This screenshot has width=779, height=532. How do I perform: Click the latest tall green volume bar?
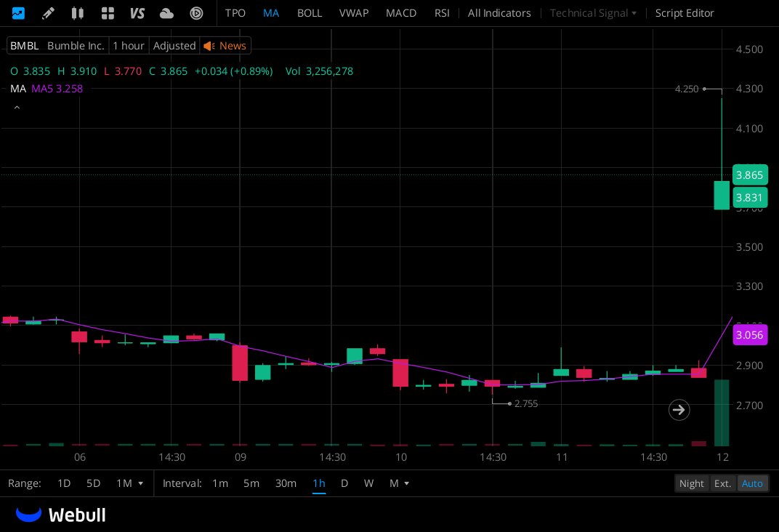coord(722,413)
